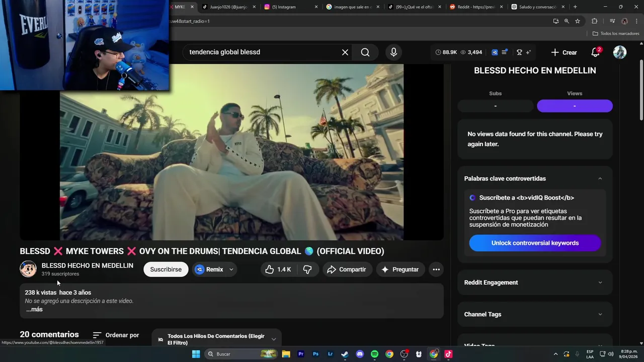Click the vidIQ icon in the YouTube header

tap(495, 52)
